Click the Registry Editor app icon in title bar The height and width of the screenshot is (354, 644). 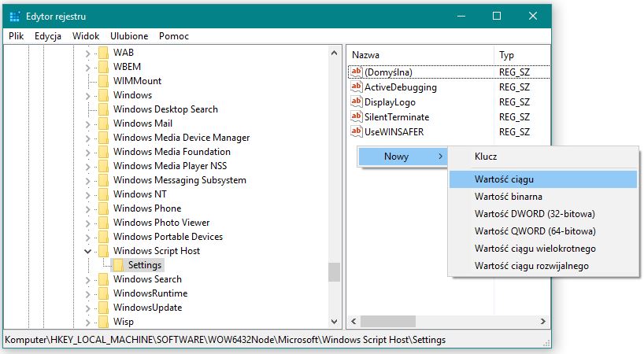15,17
